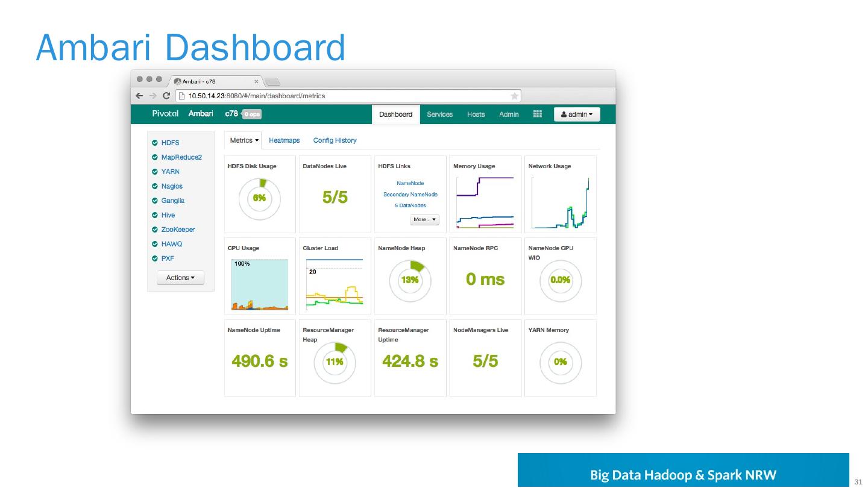This screenshot has width=868, height=488.
Task: Open the admin user dropdown
Action: point(577,114)
